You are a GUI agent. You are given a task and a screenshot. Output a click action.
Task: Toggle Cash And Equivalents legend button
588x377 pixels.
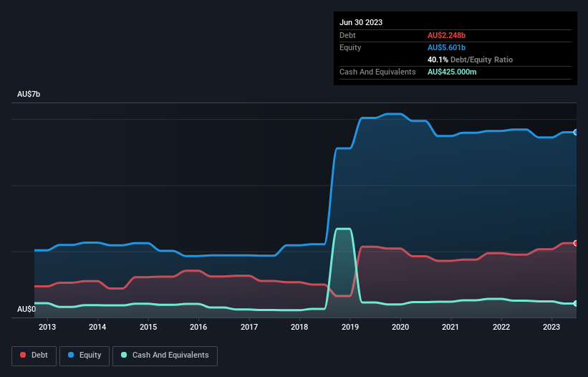tap(165, 355)
